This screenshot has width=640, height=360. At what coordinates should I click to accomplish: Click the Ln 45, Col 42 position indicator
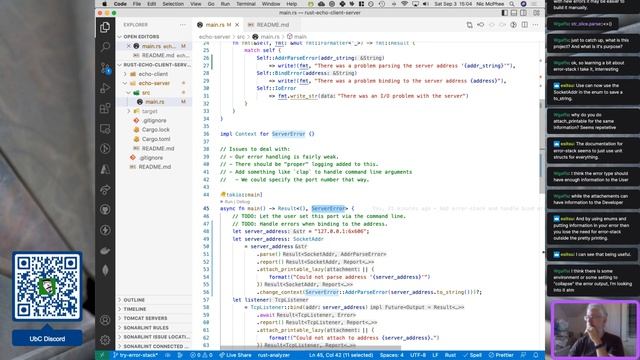(341, 355)
